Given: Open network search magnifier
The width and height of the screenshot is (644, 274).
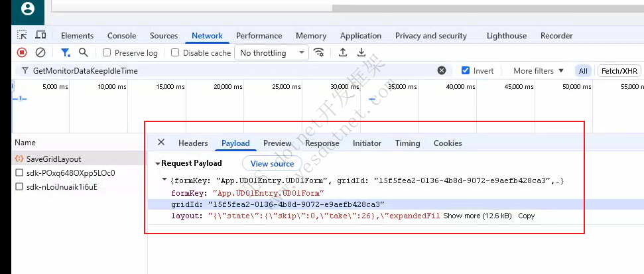Looking at the screenshot, I should [83, 52].
